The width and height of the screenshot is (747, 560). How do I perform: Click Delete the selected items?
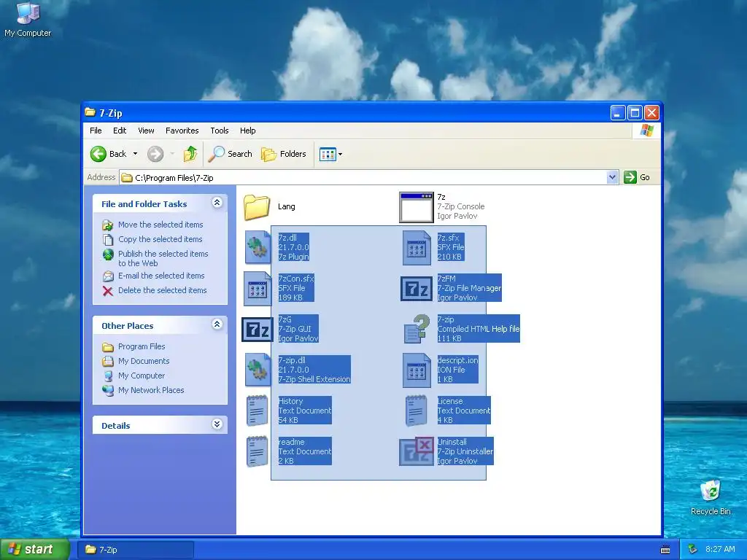(163, 290)
